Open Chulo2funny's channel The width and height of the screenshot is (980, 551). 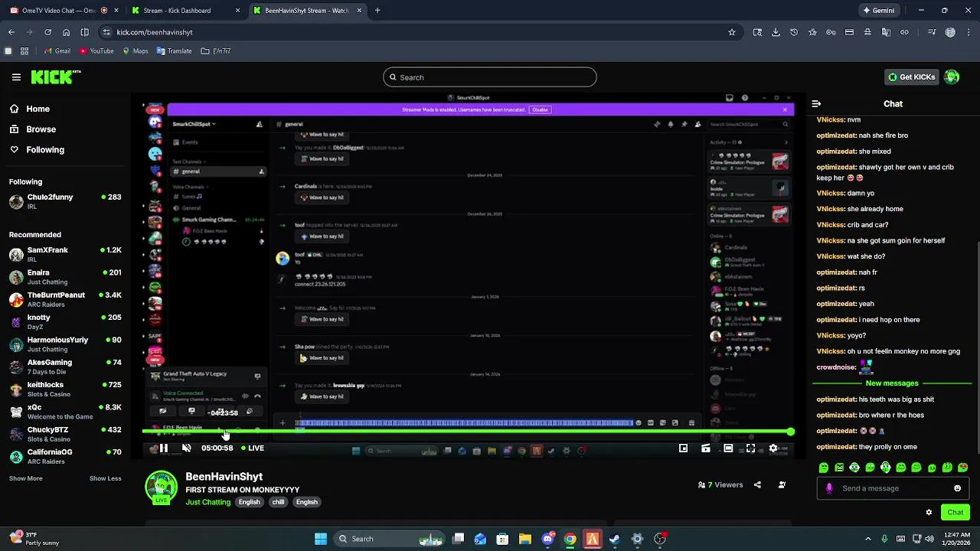click(65, 202)
